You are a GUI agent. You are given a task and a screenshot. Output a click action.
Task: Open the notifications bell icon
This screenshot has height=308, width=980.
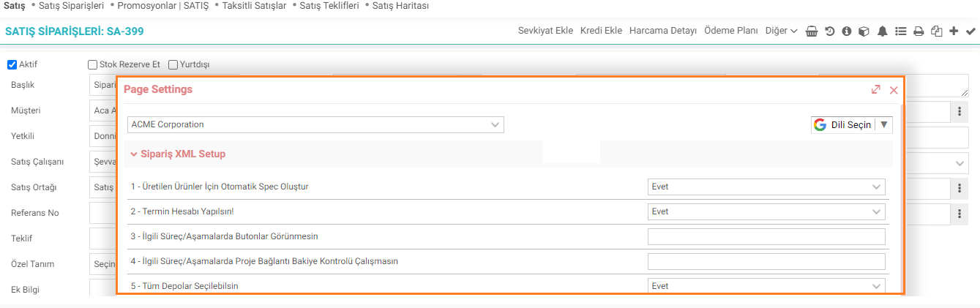(x=883, y=31)
